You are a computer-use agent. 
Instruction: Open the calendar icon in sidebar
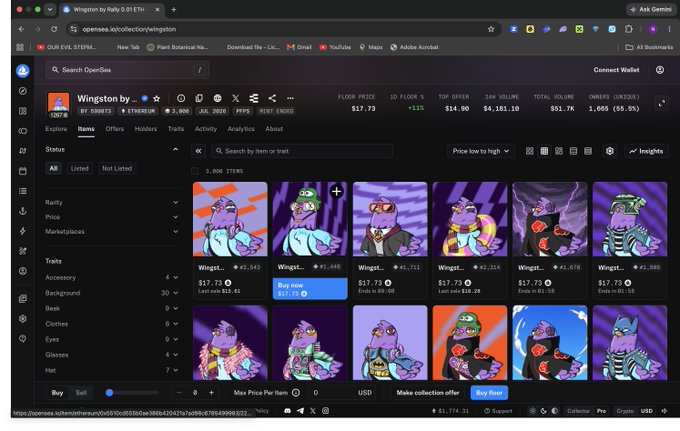point(23,171)
